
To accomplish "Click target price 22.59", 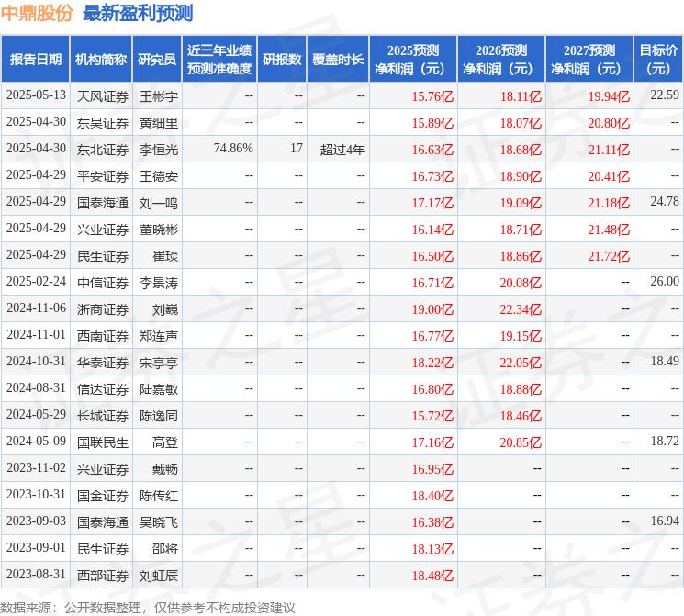I will [x=665, y=95].
